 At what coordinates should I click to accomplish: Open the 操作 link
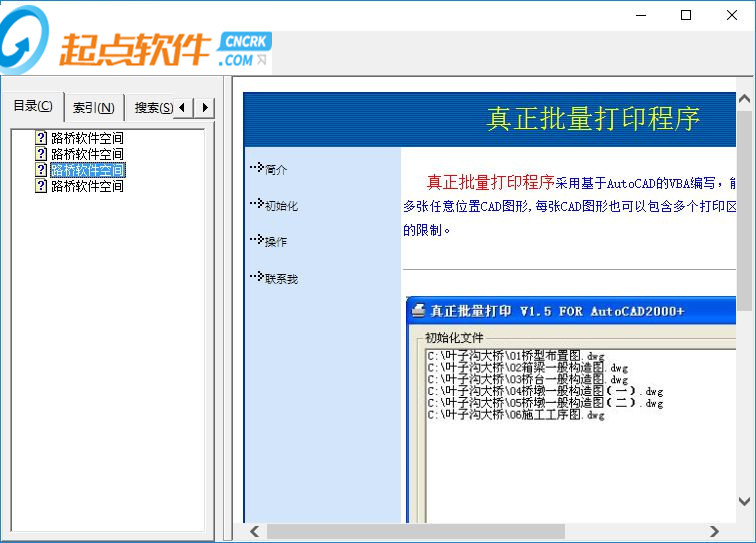[x=276, y=242]
